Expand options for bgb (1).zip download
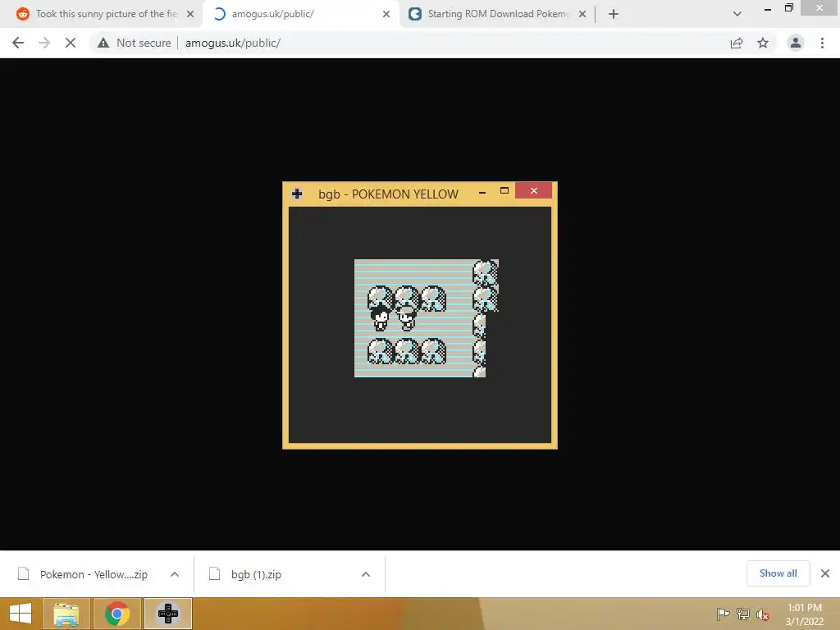The width and height of the screenshot is (840, 630). [366, 574]
